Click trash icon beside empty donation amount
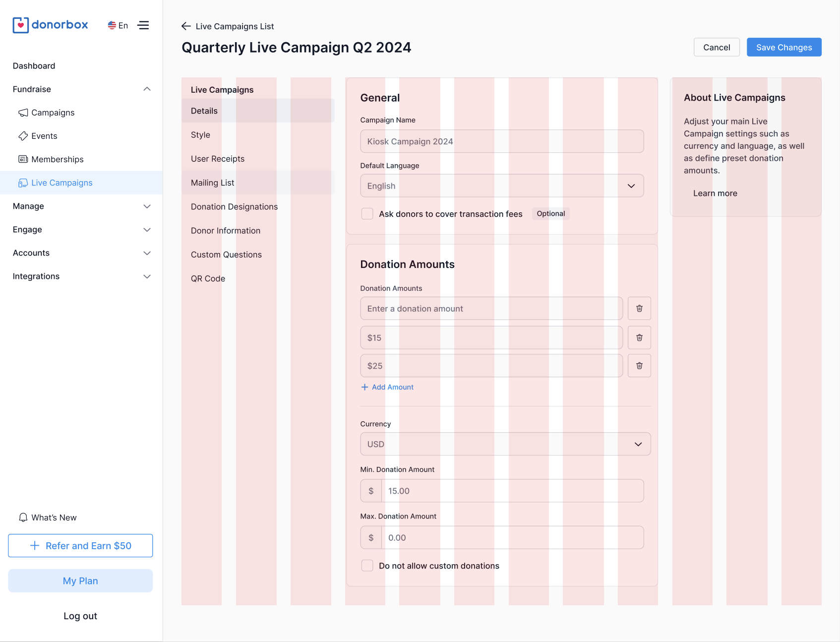The image size is (840, 642). point(639,309)
